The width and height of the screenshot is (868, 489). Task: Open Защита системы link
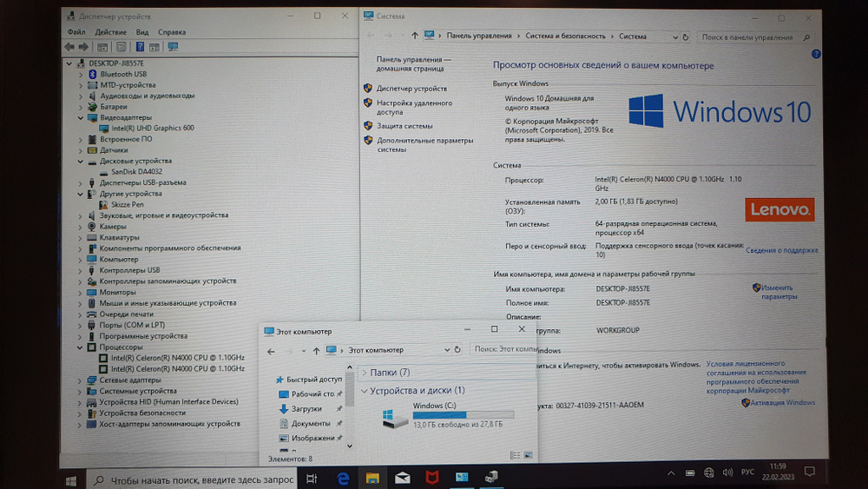pyautogui.click(x=404, y=126)
